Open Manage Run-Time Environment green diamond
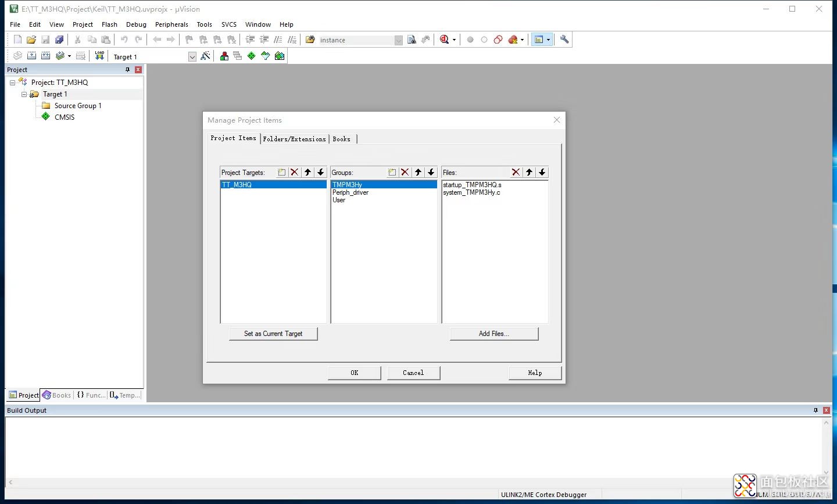Image resolution: width=837 pixels, height=504 pixels. pyautogui.click(x=252, y=56)
